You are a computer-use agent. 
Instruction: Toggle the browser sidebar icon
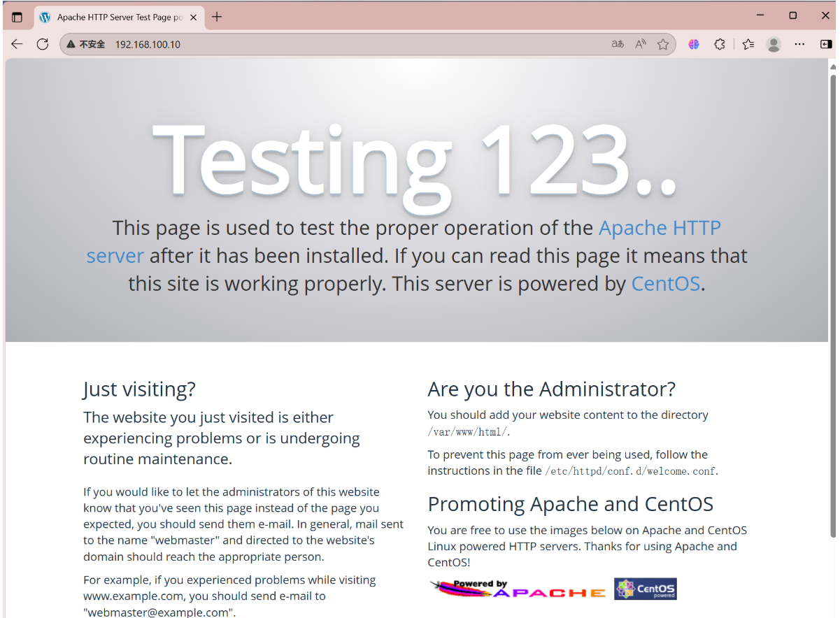coord(825,44)
